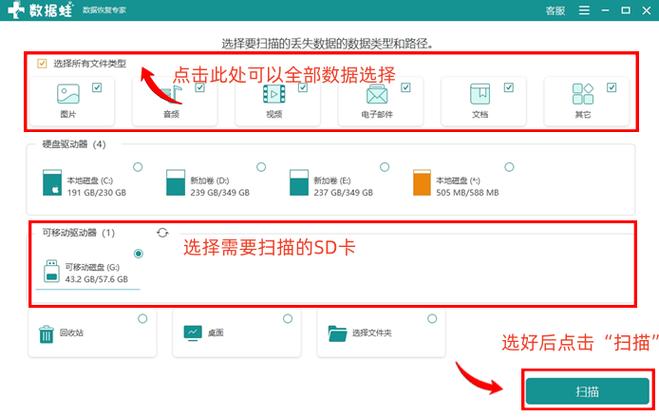659x417 pixels.
Task: Uncheck the 图片 file type checkbox
Action: 97,87
